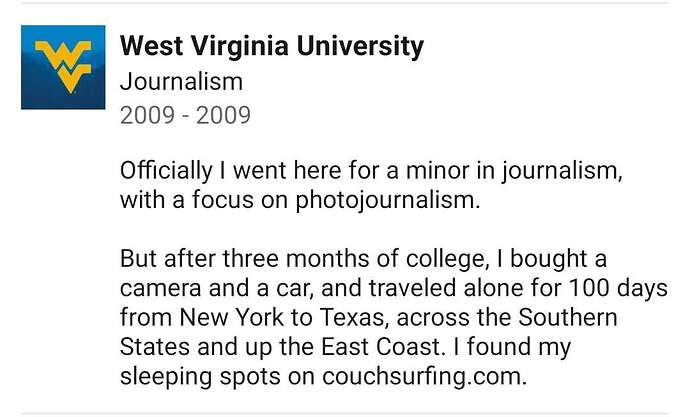Click the words "I found my" in description
This screenshot has height=417, width=690.
click(512, 347)
